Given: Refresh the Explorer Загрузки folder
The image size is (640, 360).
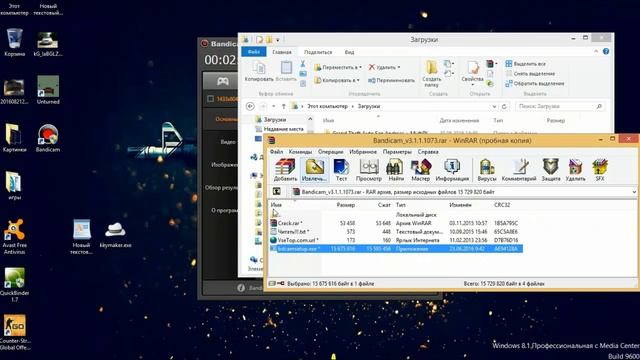Looking at the screenshot, I should (504, 106).
